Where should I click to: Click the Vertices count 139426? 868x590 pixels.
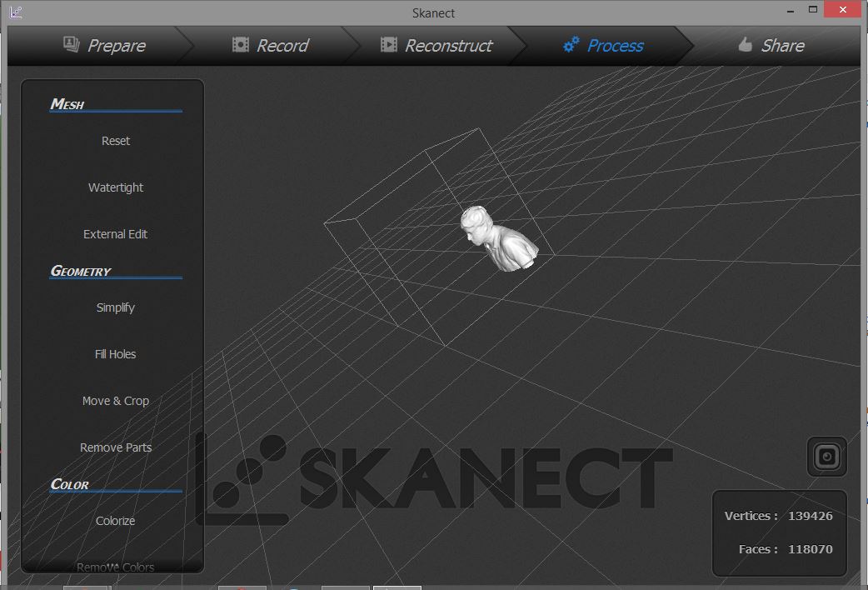(x=810, y=516)
